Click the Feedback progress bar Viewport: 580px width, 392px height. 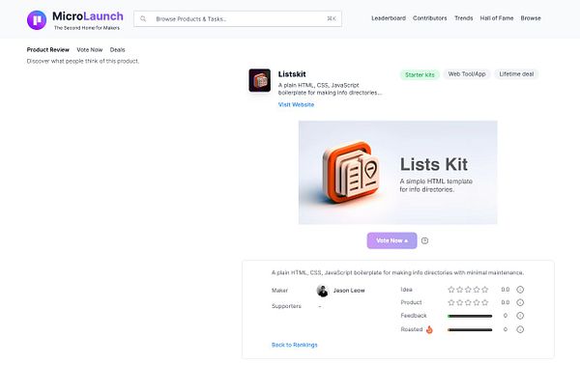pyautogui.click(x=470, y=317)
